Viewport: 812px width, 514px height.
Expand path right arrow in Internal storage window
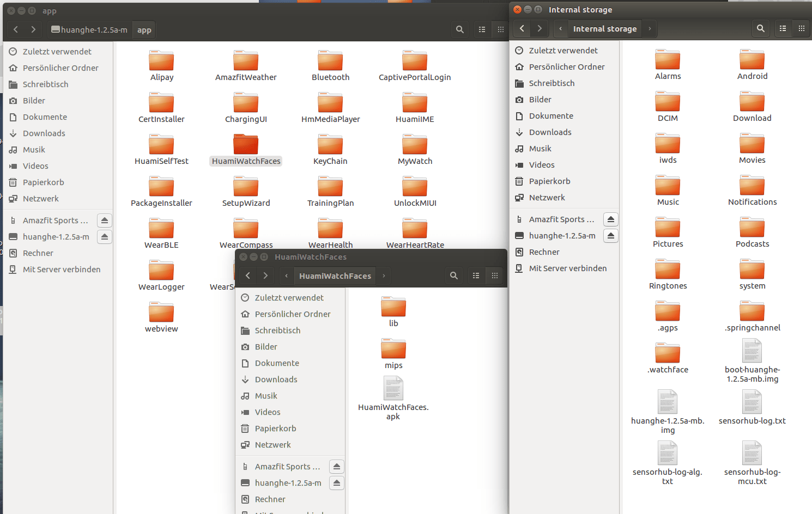(x=650, y=29)
